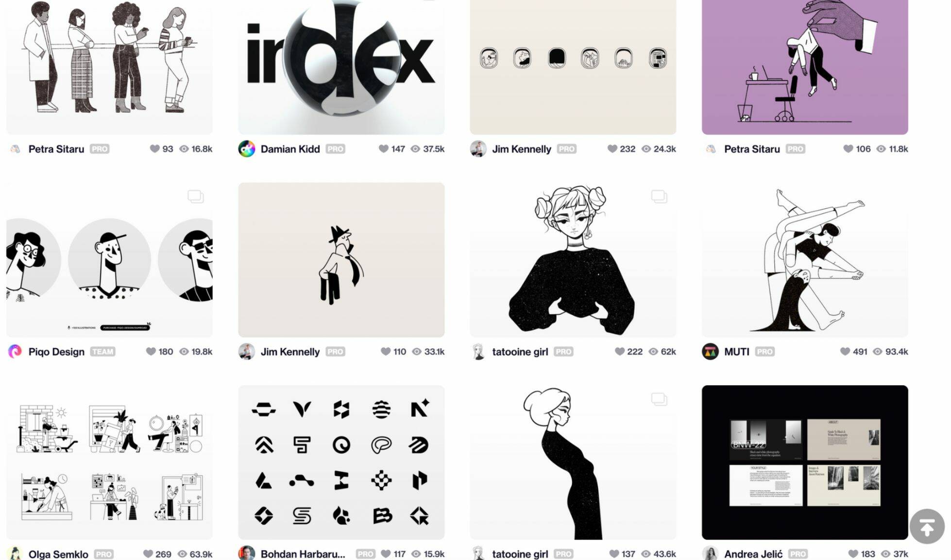Open Andrea Jelić's profile link
Viewport: 951px width, 560px height.
click(x=753, y=554)
